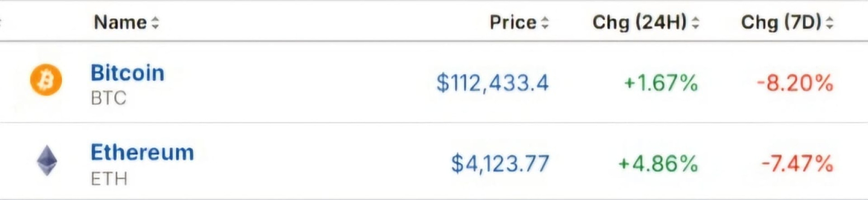Click the sort arrows beside Chg (24H)
The height and width of the screenshot is (200, 868).
[x=695, y=23]
